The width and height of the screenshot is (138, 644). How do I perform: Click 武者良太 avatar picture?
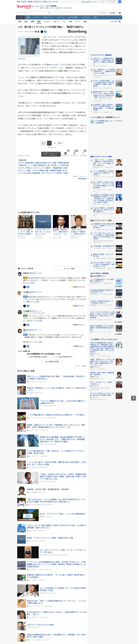point(20,274)
